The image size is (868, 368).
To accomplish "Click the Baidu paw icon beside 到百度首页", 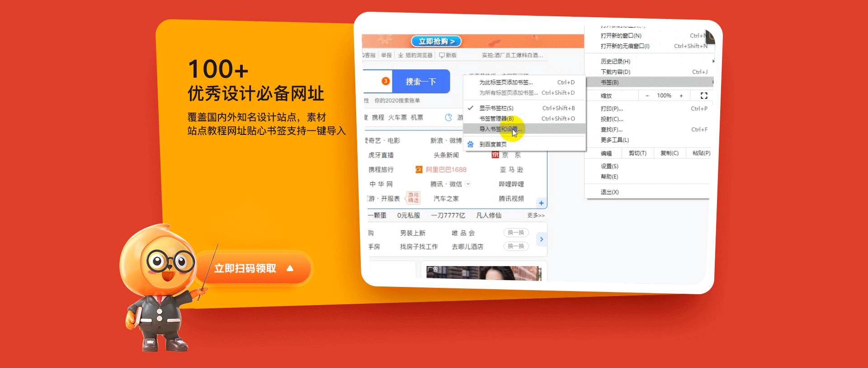I will [x=471, y=144].
